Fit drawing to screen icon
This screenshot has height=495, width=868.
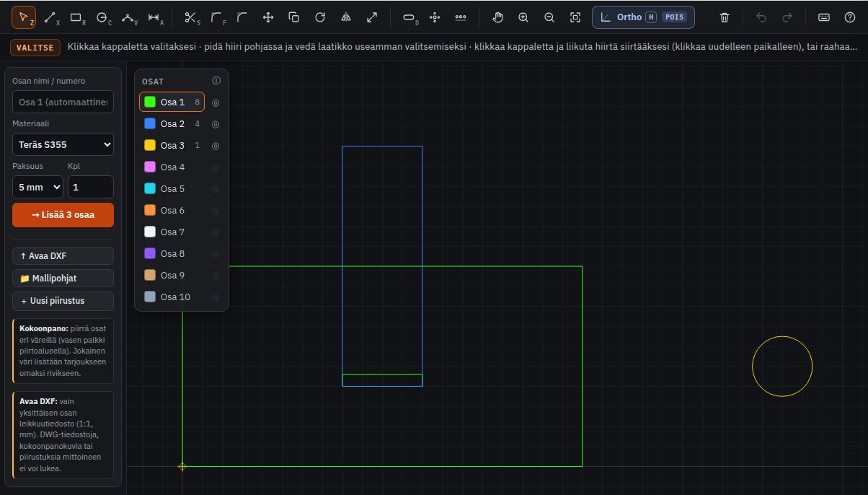(x=575, y=17)
